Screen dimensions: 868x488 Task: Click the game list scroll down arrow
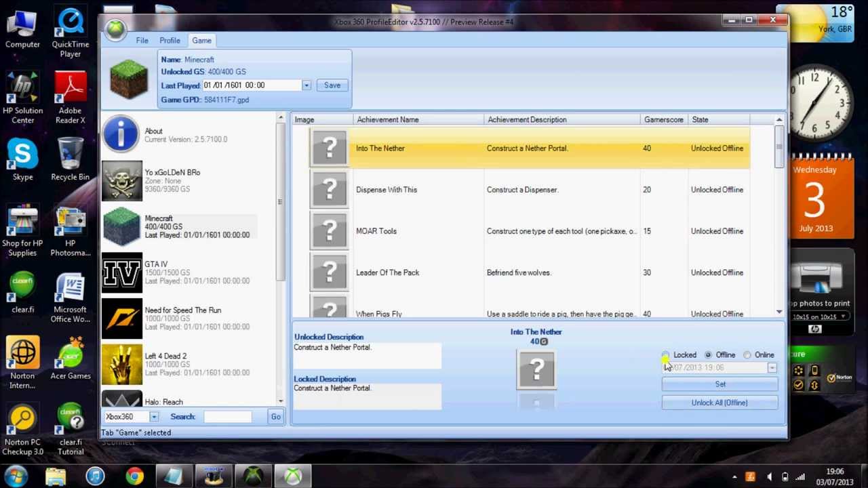[280, 401]
